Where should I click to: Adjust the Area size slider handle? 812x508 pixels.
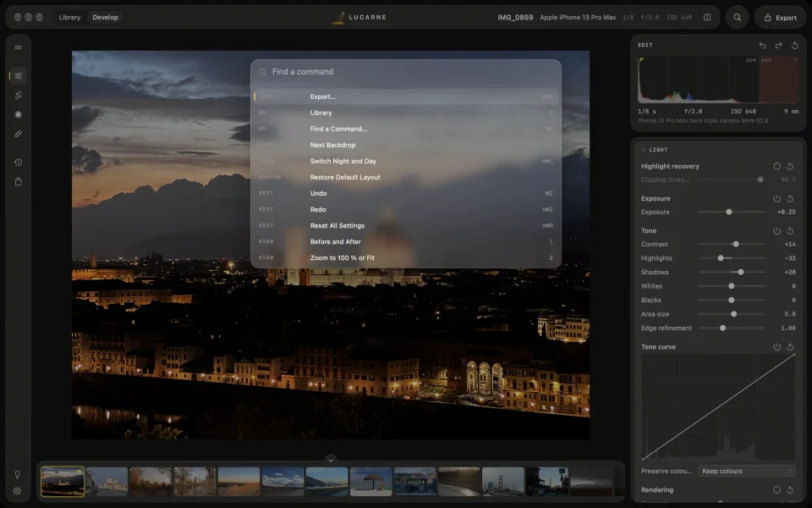733,314
